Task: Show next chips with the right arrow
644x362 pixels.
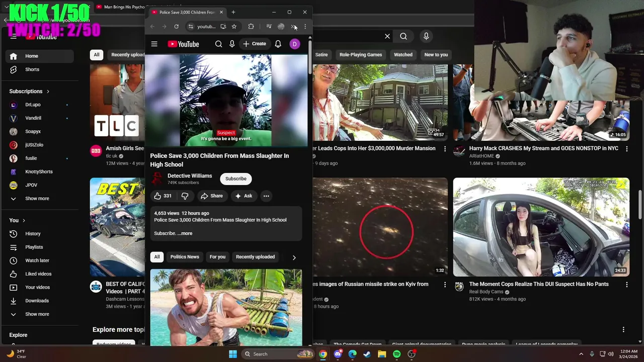Action: click(x=294, y=257)
